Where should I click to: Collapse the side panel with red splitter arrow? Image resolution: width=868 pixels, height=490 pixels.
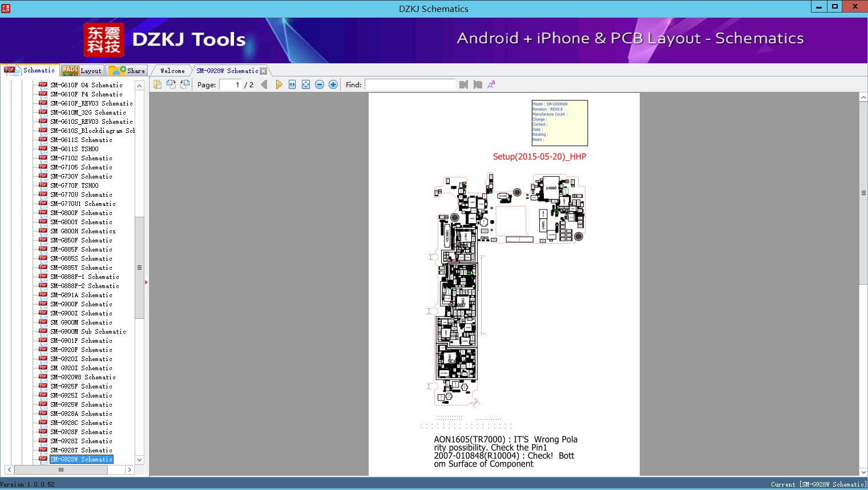pos(146,282)
